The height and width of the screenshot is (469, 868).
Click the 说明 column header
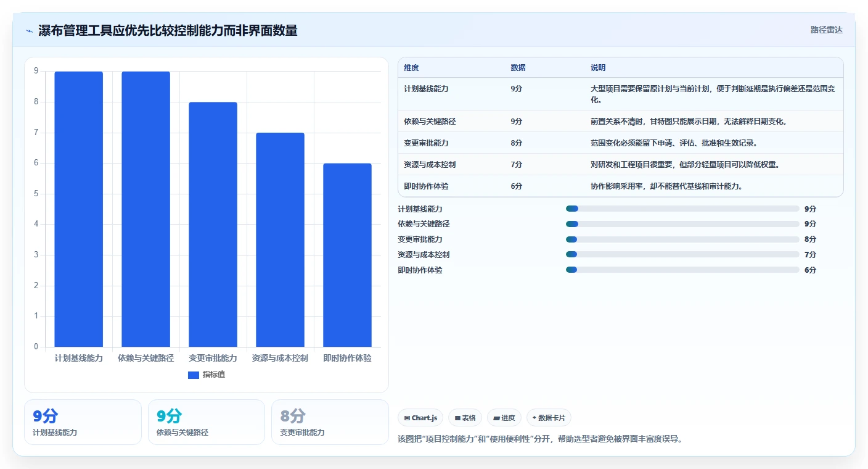tap(598, 68)
